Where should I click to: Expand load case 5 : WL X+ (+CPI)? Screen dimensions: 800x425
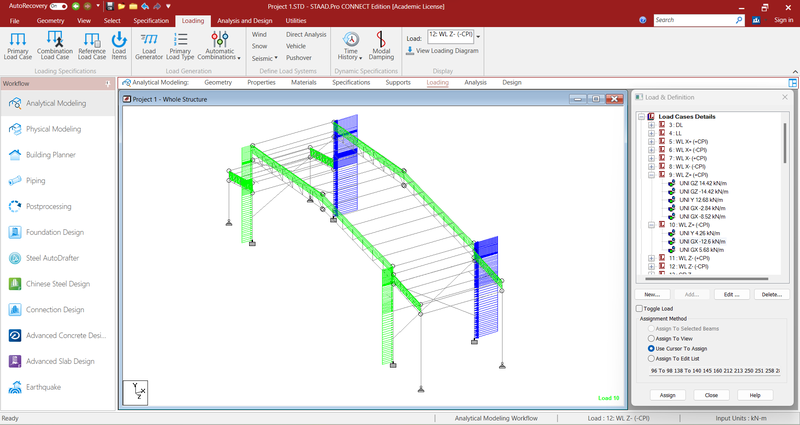pyautogui.click(x=652, y=142)
